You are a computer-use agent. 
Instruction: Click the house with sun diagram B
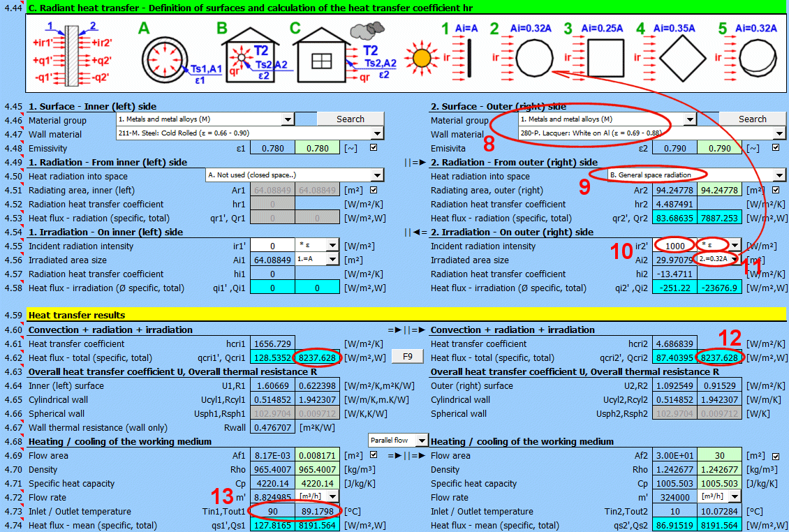(x=245, y=59)
